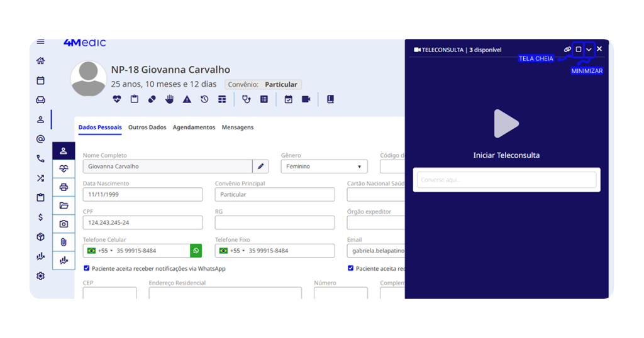
Task: Uncheck 'Paciente aceita receber notificações via WhatsApp'
Action: 87,268
